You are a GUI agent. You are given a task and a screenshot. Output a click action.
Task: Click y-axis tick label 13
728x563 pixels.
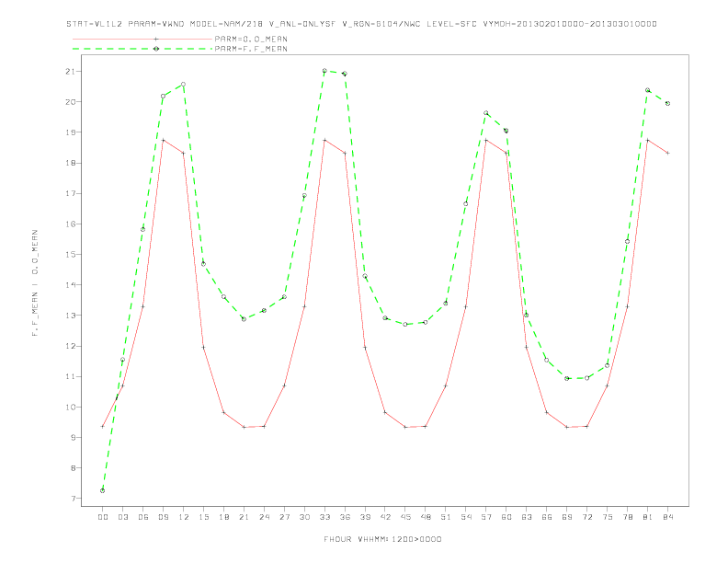[70, 316]
